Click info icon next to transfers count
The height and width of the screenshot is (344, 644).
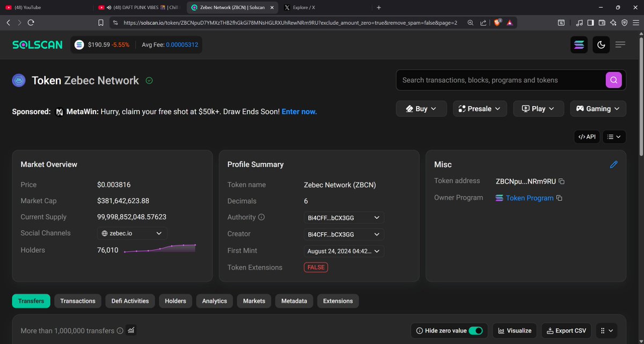point(120,331)
